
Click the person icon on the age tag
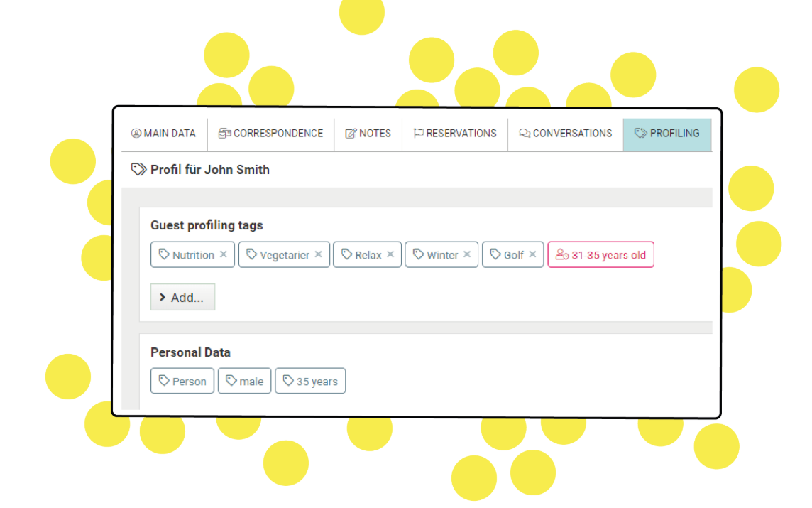coord(562,255)
